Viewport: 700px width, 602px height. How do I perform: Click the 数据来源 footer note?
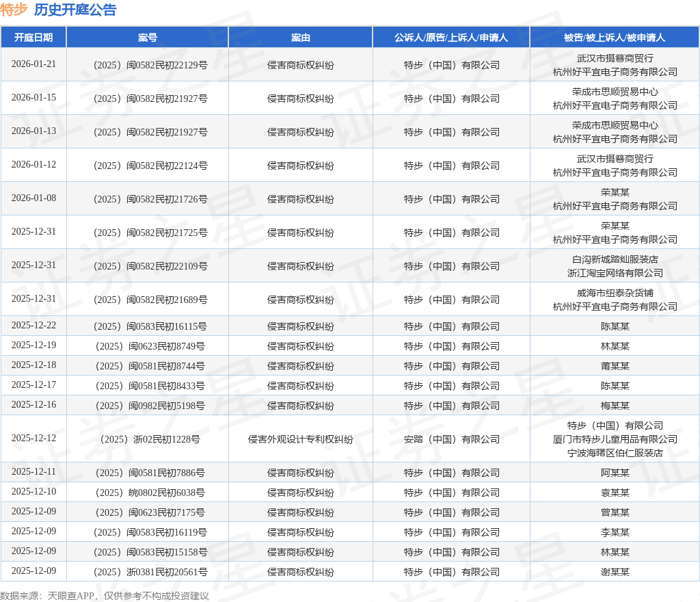pyautogui.click(x=105, y=596)
